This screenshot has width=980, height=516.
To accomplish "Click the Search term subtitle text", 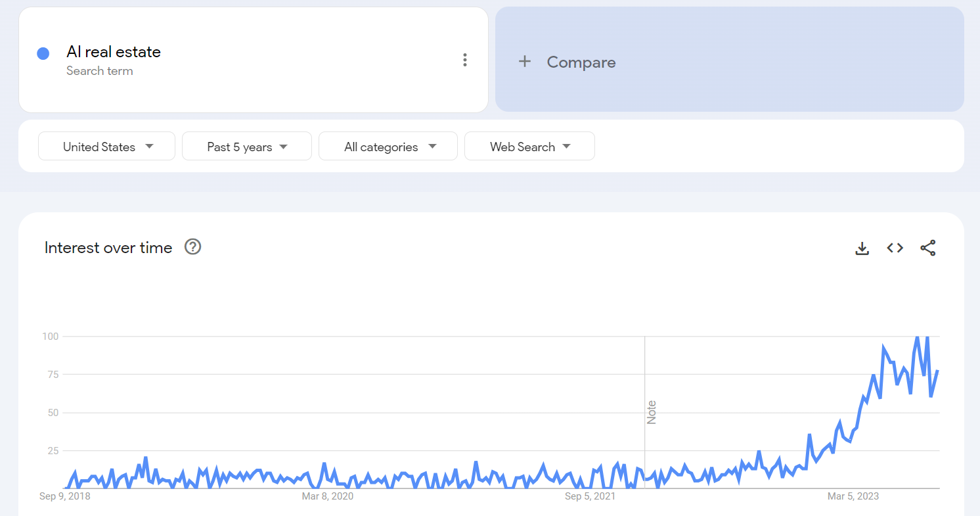I will click(x=100, y=71).
